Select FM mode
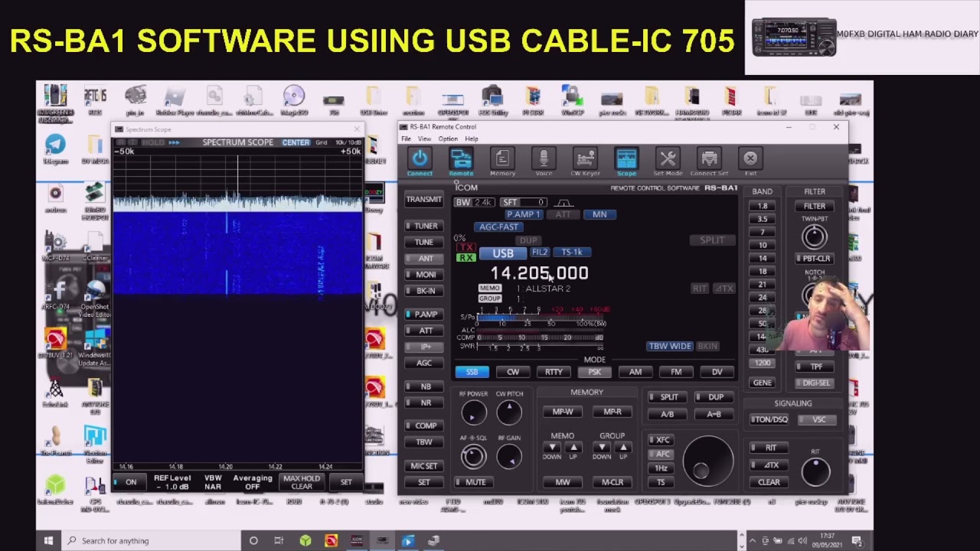 pyautogui.click(x=676, y=372)
